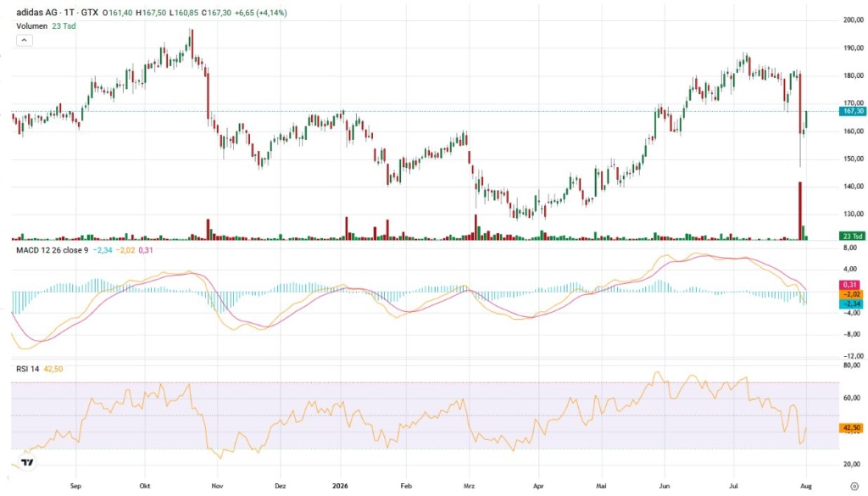The image size is (868, 496).
Task: Open the MACD 12 26 close 9 legend
Action: [x=52, y=250]
